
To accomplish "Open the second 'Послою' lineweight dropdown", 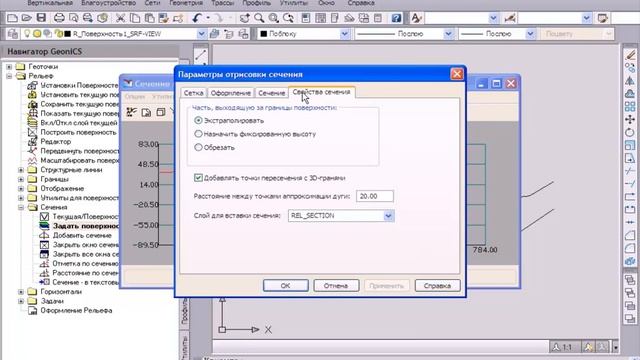I will [x=530, y=34].
